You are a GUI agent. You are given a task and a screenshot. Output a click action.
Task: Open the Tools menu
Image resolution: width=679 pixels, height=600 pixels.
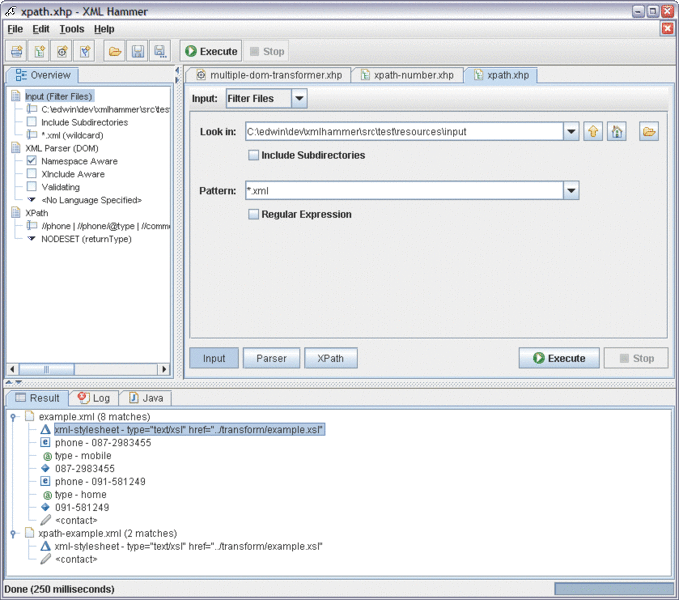72,29
